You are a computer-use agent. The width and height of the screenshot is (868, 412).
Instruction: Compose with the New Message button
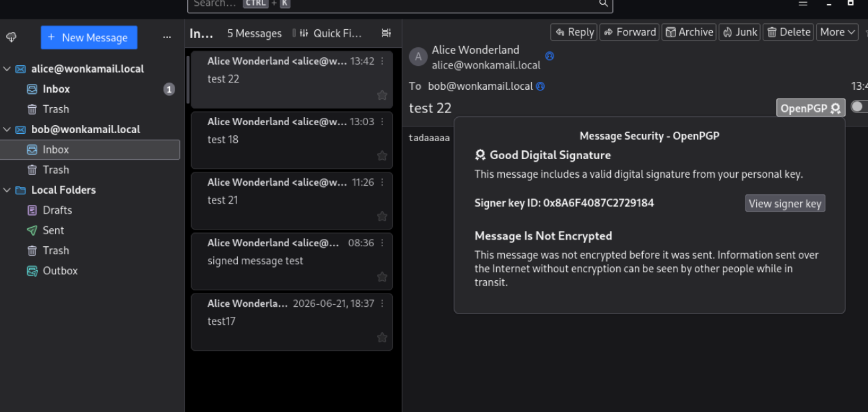(89, 38)
